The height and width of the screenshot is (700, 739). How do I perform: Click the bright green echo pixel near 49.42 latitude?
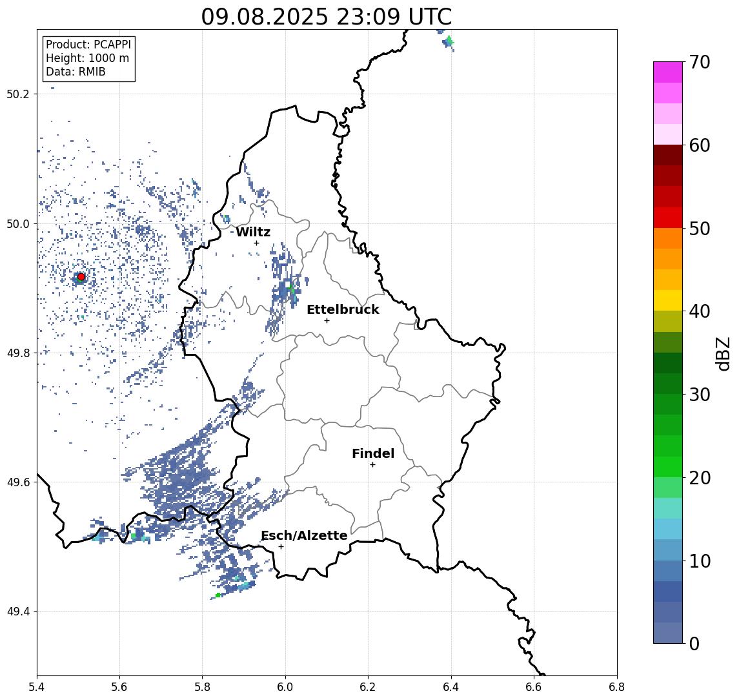pyautogui.click(x=218, y=595)
